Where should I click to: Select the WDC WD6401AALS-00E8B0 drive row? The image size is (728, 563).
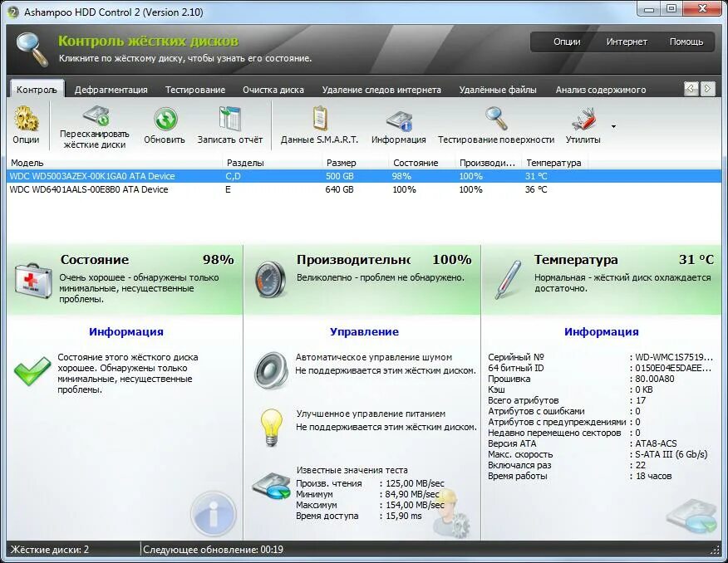(x=364, y=189)
